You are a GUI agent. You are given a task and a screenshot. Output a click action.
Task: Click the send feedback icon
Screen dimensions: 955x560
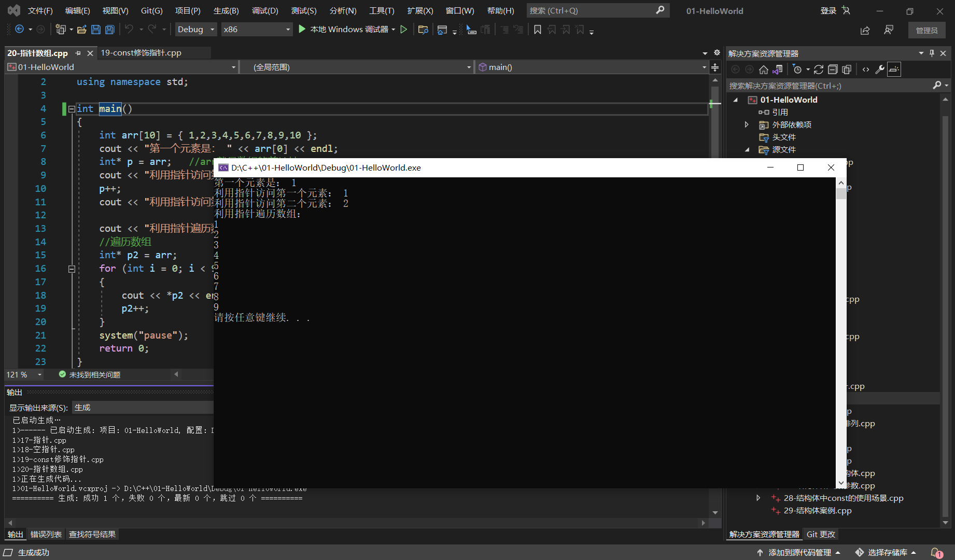point(889,30)
